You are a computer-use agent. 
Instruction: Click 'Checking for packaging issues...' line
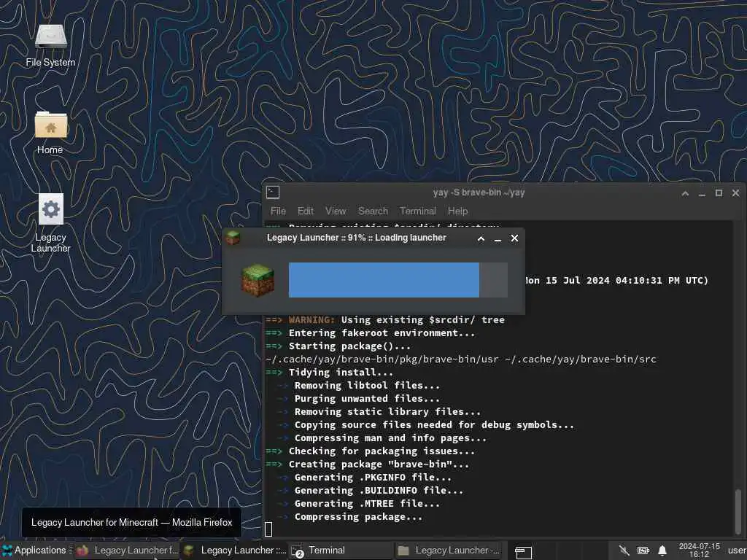point(382,451)
